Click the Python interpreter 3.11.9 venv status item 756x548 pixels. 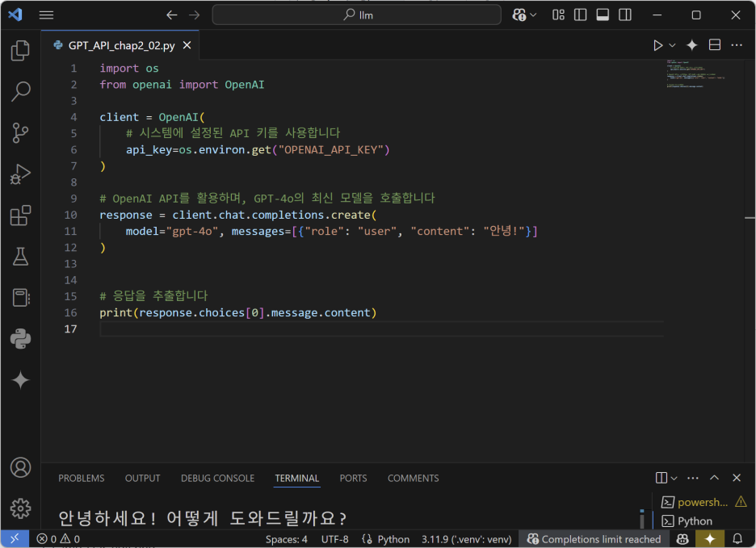[x=466, y=539]
